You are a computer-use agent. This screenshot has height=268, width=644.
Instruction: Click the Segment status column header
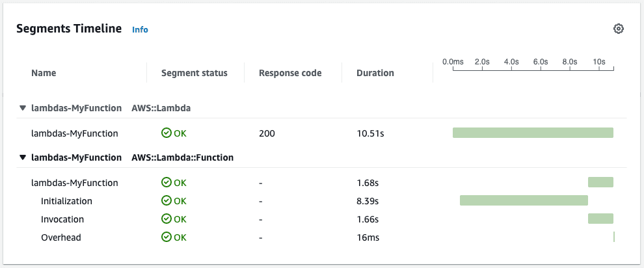tap(195, 73)
